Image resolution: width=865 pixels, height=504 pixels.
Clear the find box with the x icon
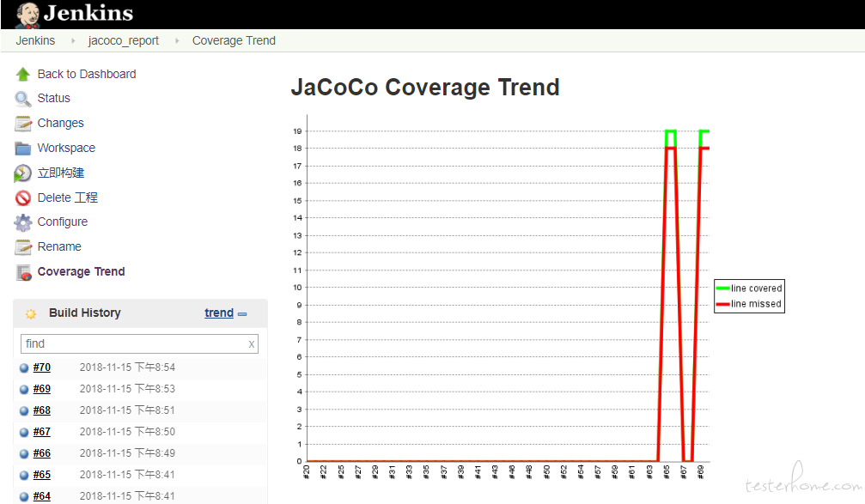coord(252,344)
